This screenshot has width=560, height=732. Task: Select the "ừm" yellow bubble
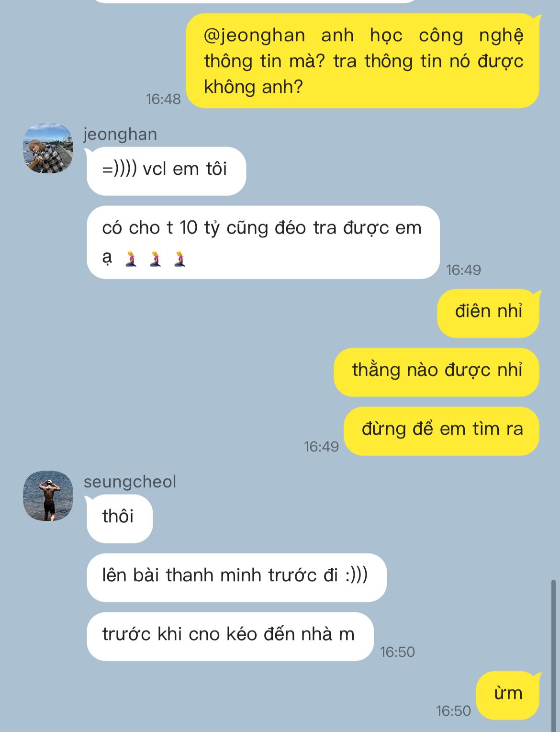(x=508, y=695)
